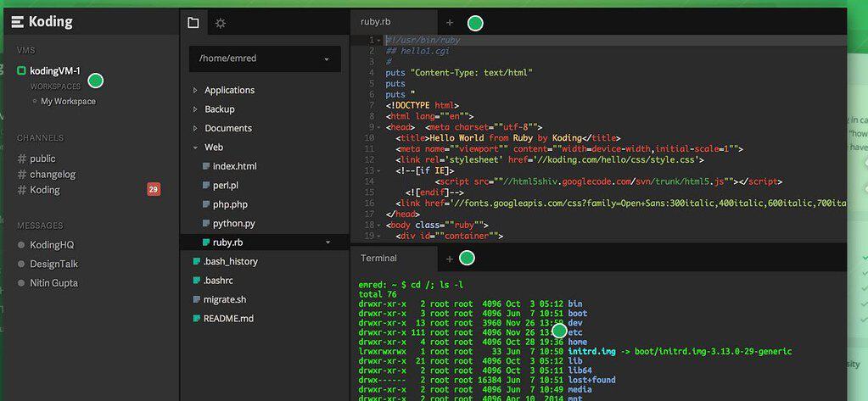Click the WORKSPACES heading under kodingVM-1
Screen dimensions: 868x401
point(55,86)
